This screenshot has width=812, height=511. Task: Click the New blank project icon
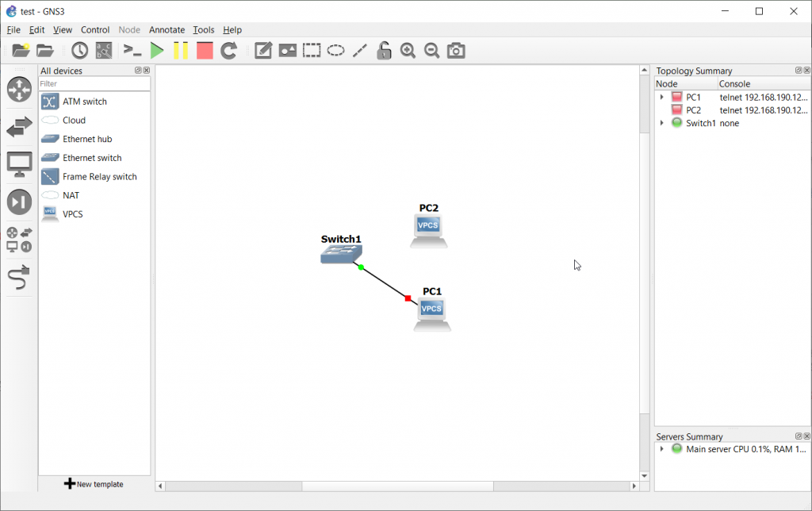(21, 50)
